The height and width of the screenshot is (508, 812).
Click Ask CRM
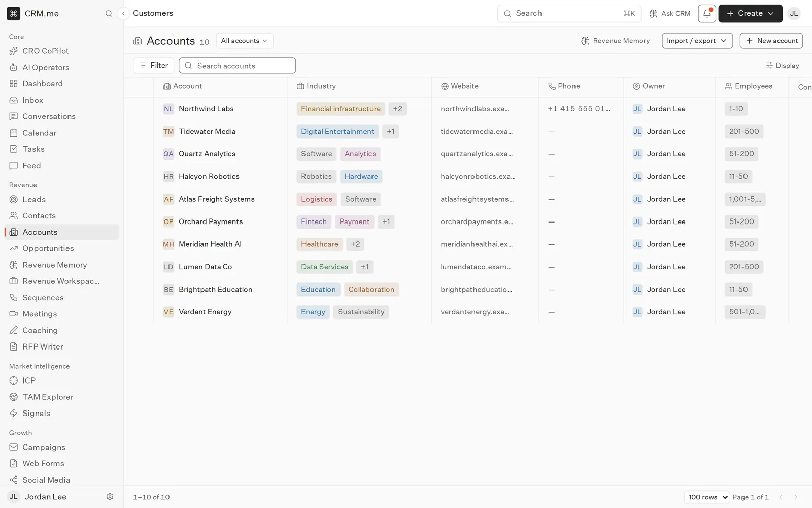[670, 14]
